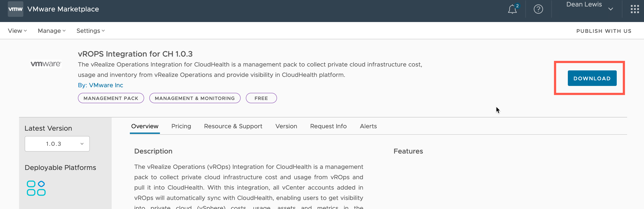This screenshot has height=209, width=644.
Task: Click the Publish With Us link
Action: pos(604,31)
